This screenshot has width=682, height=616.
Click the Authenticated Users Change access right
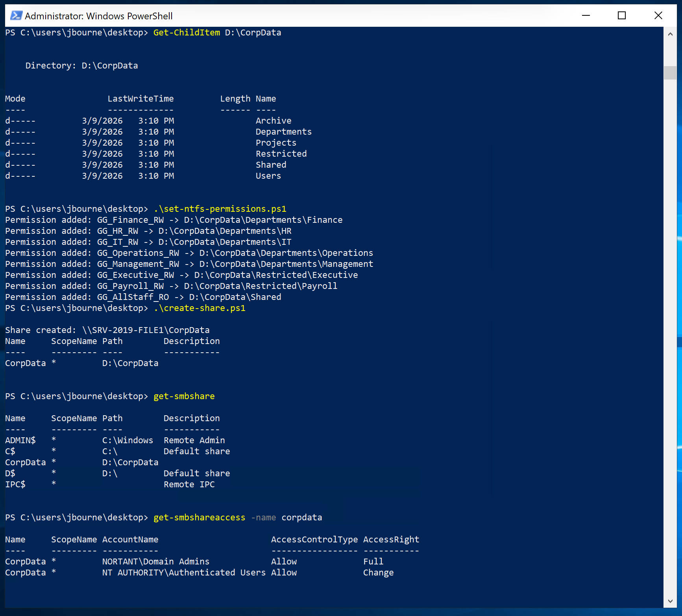pyautogui.click(x=378, y=573)
